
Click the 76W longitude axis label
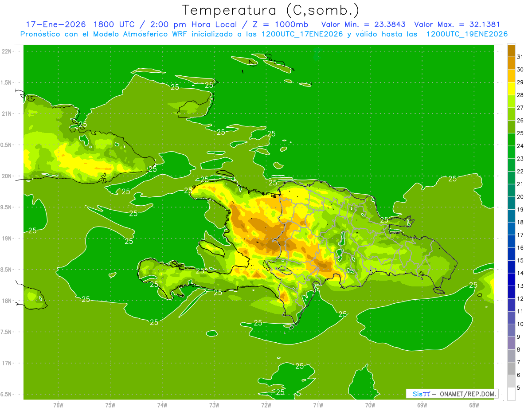click(x=58, y=405)
